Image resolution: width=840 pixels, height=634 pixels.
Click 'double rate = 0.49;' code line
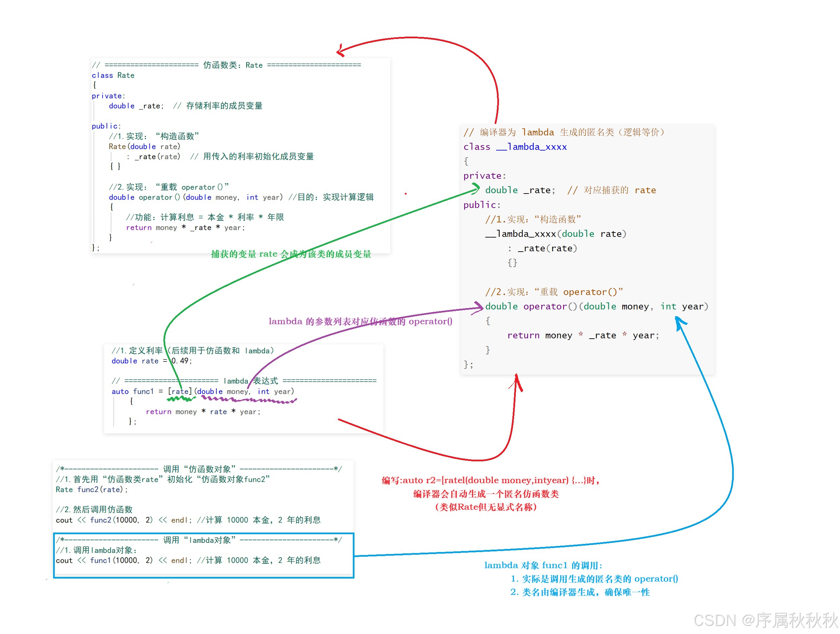point(152,361)
